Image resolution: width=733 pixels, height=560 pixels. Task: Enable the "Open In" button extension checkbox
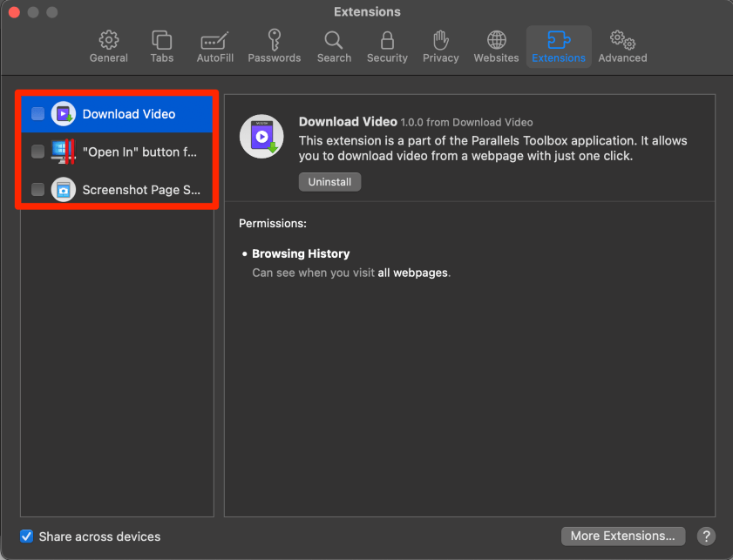pyautogui.click(x=37, y=152)
